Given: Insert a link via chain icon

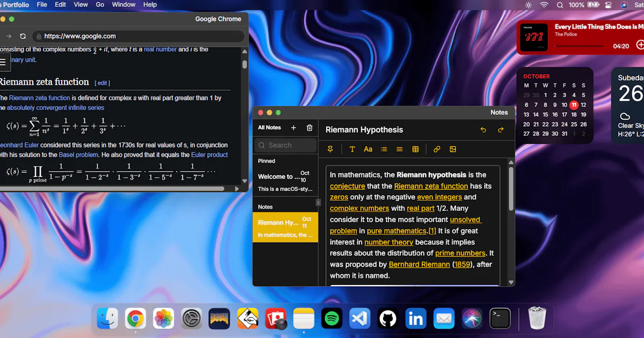Looking at the screenshot, I should tap(437, 149).
